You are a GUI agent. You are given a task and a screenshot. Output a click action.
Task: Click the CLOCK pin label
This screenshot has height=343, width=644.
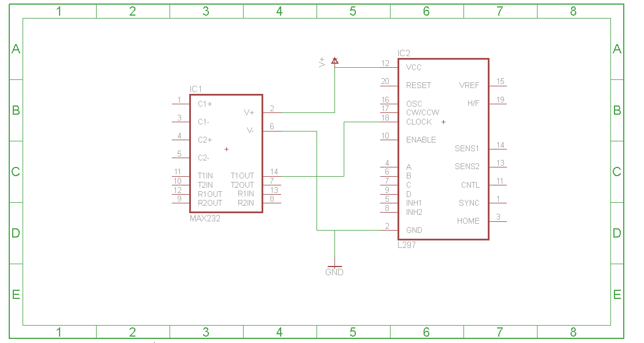coord(419,122)
